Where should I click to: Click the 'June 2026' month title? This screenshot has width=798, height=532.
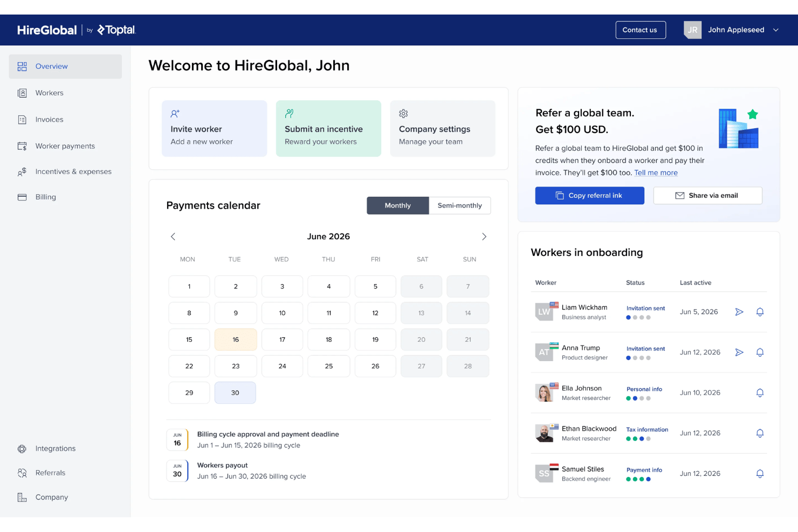328,237
